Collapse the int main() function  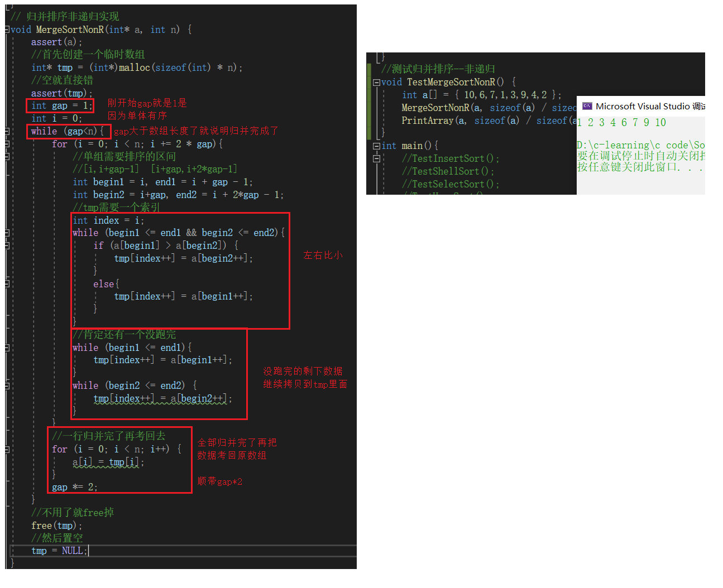click(376, 146)
